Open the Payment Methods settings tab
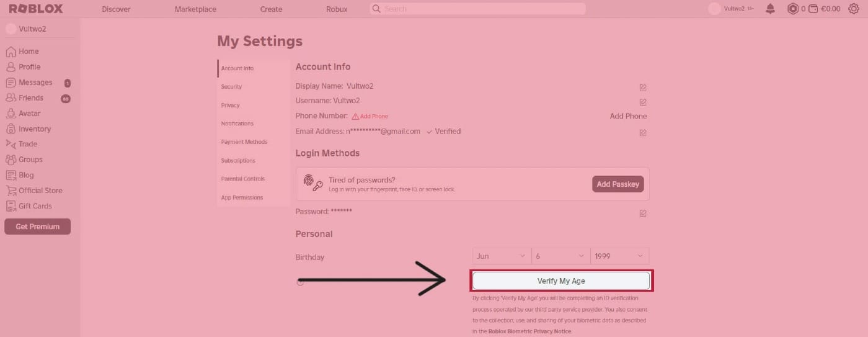The width and height of the screenshot is (868, 337). [x=254, y=142]
